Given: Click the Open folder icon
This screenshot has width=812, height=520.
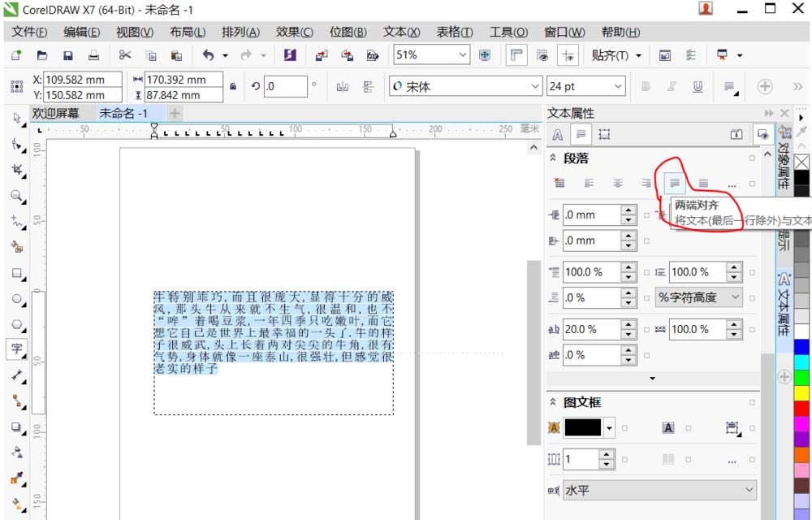Looking at the screenshot, I should pyautogui.click(x=42, y=55).
